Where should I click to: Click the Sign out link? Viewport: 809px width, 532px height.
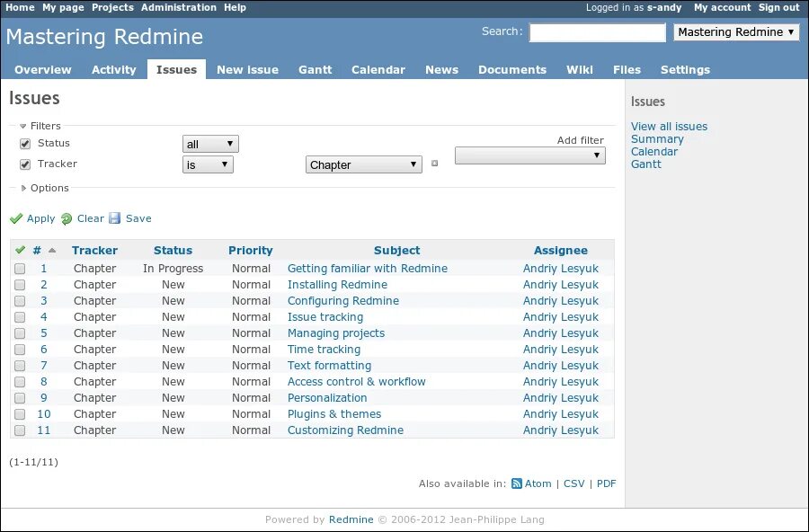coord(778,8)
